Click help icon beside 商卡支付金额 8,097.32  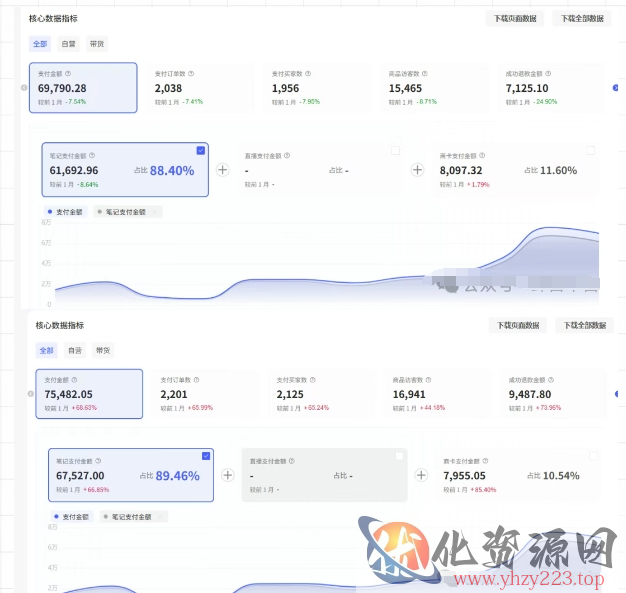tap(482, 155)
